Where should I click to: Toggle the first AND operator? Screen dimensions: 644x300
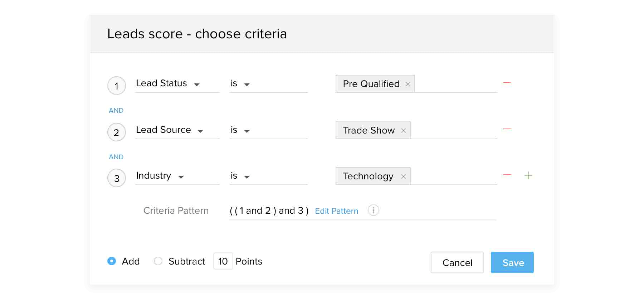point(116,111)
